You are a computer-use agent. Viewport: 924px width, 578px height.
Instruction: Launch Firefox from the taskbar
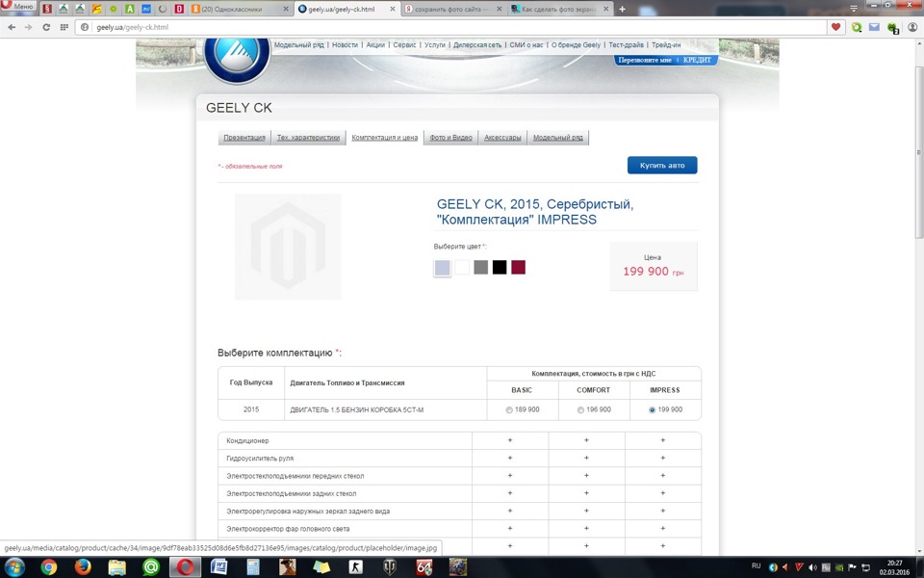(x=83, y=567)
